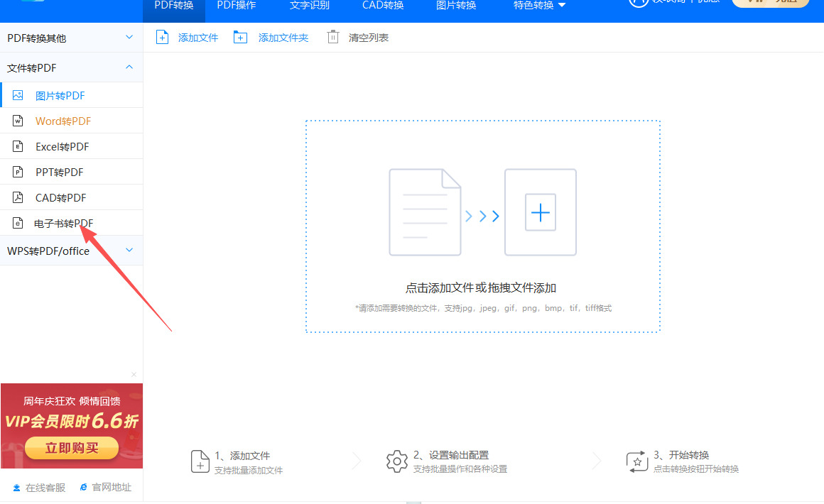
Task: Click the 清空列表 trash icon
Action: (x=332, y=38)
